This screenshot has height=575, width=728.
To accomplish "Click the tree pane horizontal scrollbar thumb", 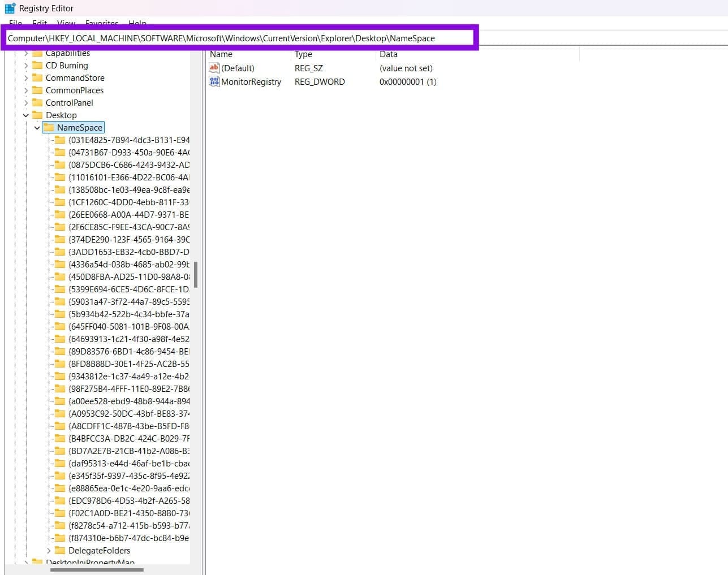I will coord(97,570).
